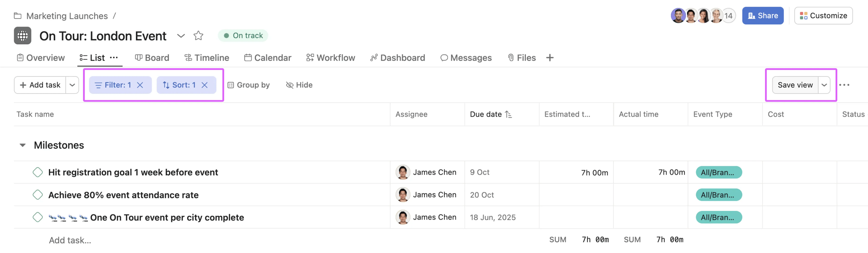Collapse the Milestones section

pos(22,145)
